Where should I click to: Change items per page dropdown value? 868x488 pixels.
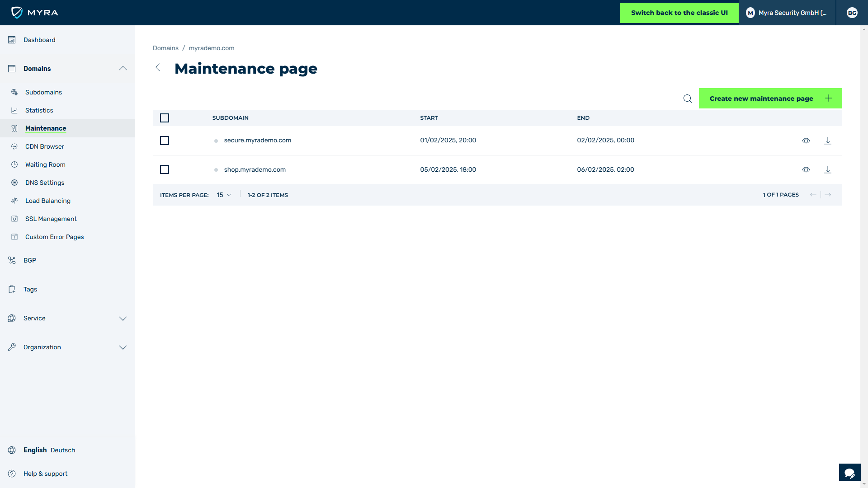(224, 195)
